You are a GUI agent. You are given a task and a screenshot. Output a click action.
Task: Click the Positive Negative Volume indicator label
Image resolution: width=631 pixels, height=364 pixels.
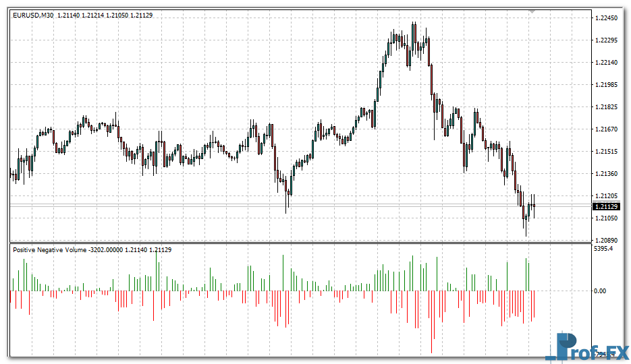coord(49,250)
